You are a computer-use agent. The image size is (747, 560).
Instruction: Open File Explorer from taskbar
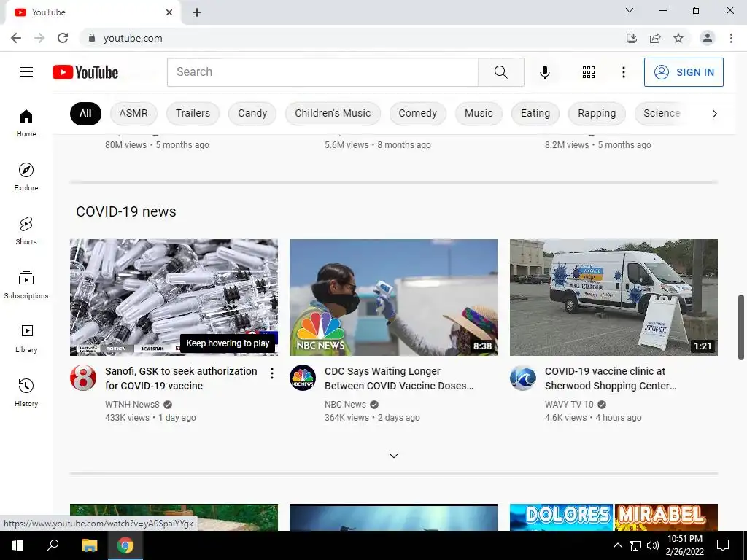point(89,545)
